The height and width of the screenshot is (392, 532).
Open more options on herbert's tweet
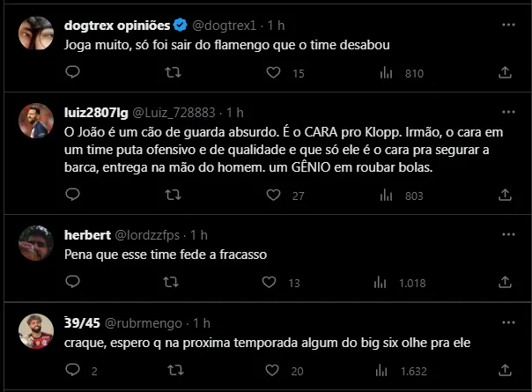click(x=506, y=234)
